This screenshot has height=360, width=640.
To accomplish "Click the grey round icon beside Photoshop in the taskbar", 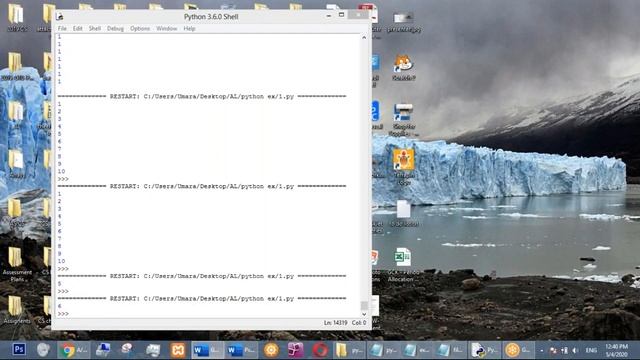I will point(43,350).
